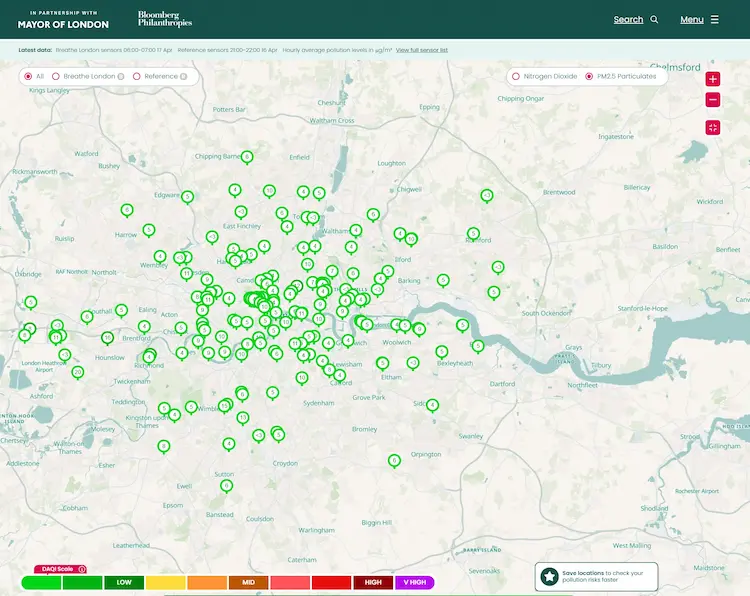Select the All sensors radio option
Viewport: 750px width, 596px height.
[x=28, y=76]
